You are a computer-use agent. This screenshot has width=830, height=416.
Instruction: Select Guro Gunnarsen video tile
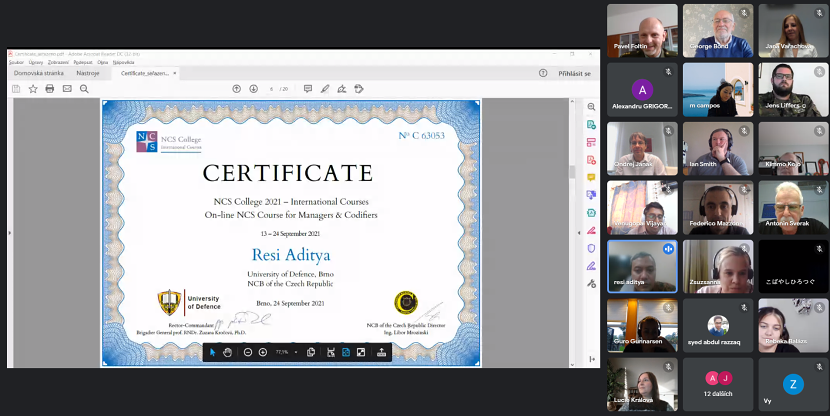pos(642,325)
